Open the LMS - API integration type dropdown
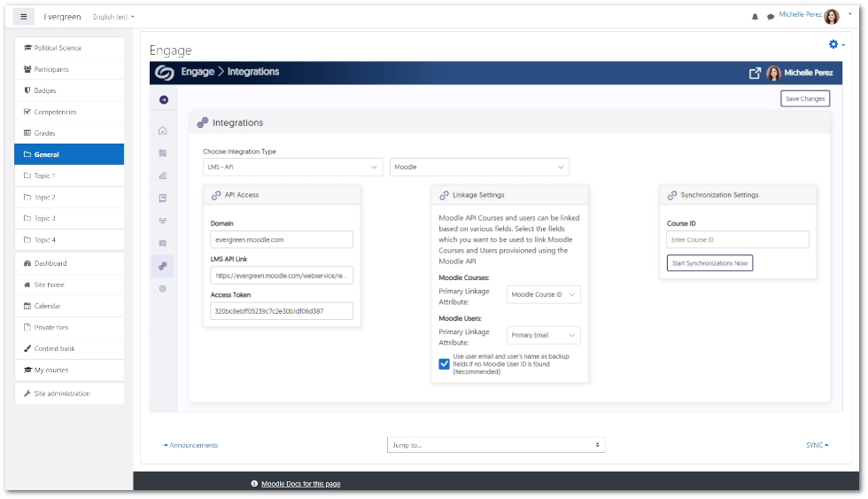Screen dimensions: 868x499 [x=293, y=167]
